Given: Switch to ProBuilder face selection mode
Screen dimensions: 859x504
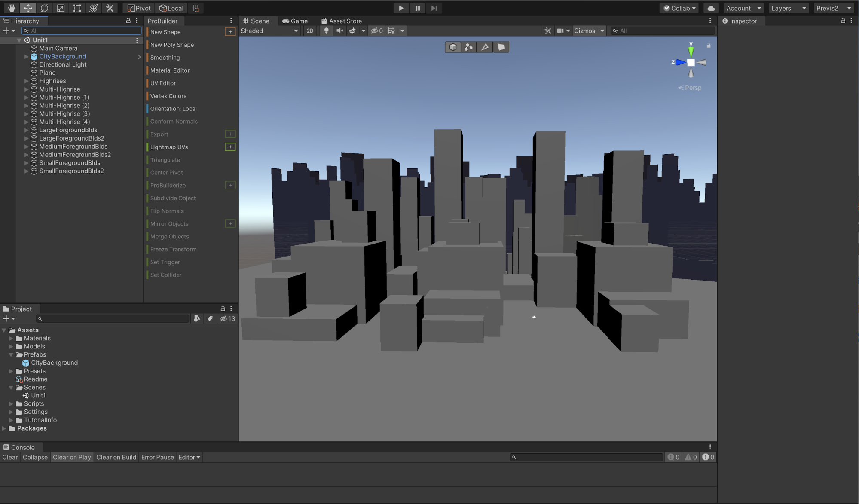Looking at the screenshot, I should tap(501, 47).
